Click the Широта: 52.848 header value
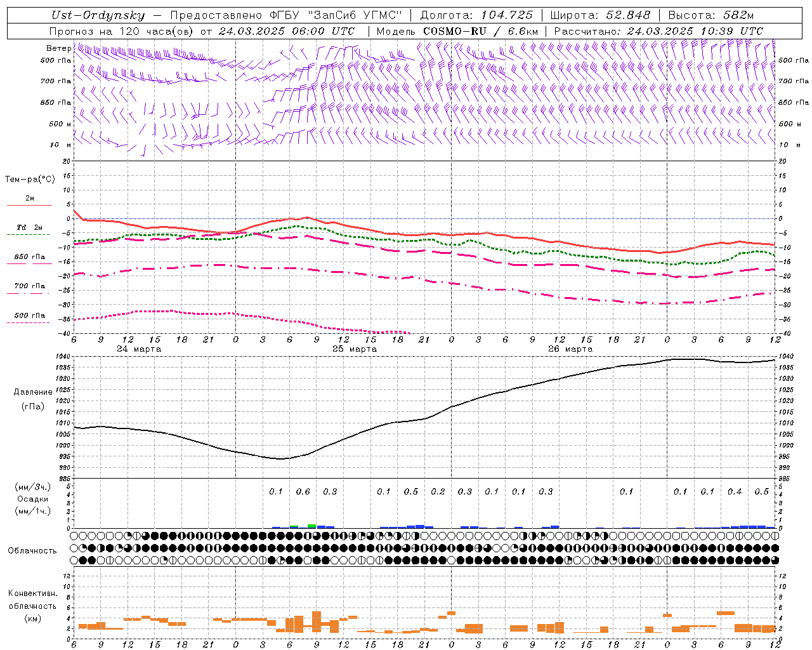The height and width of the screenshot is (650, 812). 600,15
